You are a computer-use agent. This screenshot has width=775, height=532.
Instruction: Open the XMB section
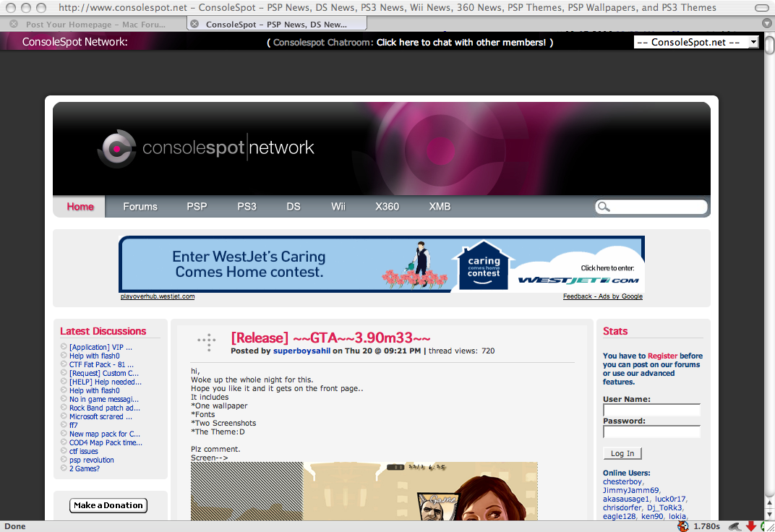[440, 207]
